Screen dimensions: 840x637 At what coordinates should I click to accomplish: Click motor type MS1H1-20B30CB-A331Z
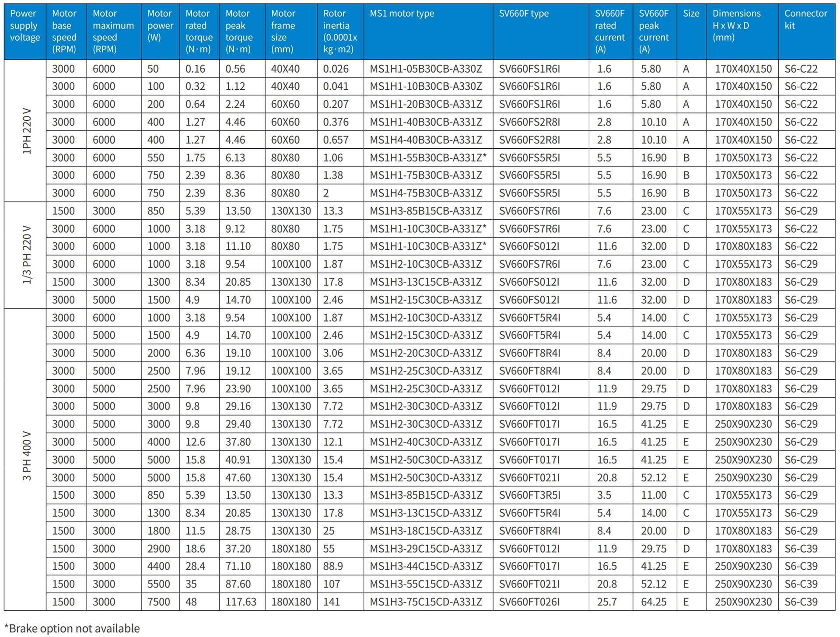426,104
